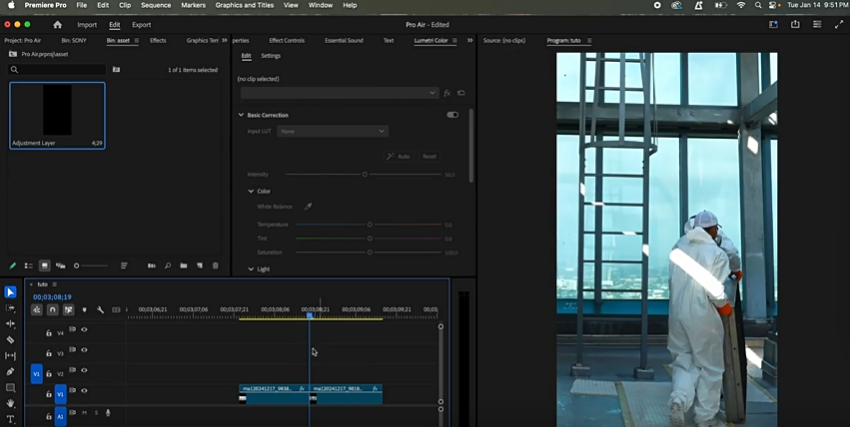Select the Hand tool

(x=10, y=403)
